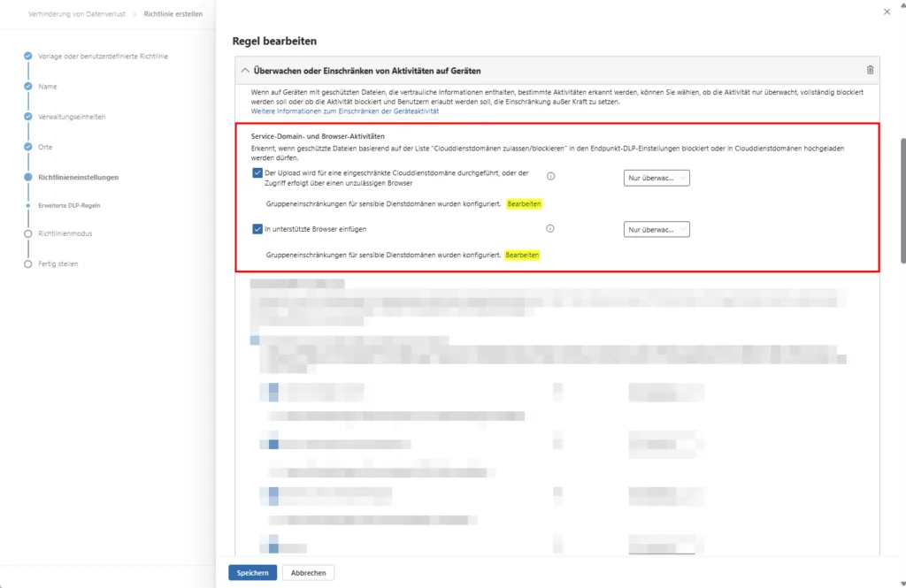This screenshot has width=906, height=588.
Task: Click the info icon next to the upload restriction option
Action: click(550, 177)
